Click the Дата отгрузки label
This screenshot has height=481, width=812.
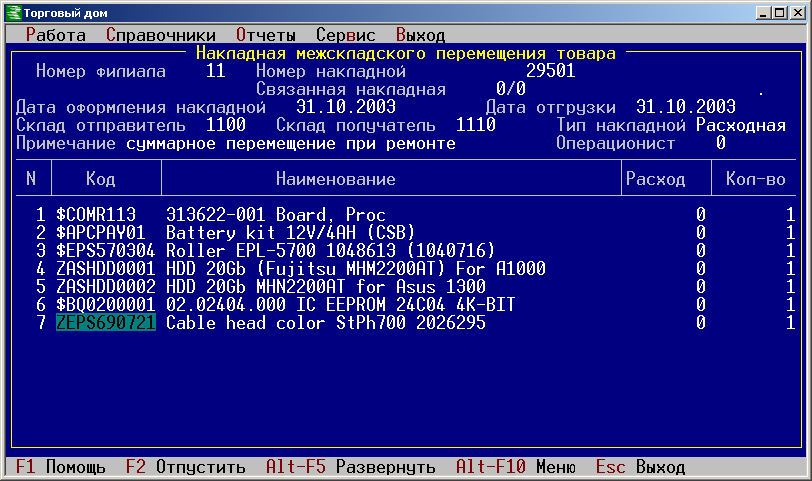[550, 107]
